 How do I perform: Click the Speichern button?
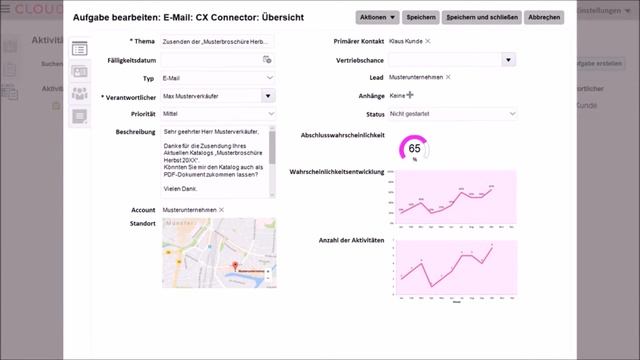[421, 17]
